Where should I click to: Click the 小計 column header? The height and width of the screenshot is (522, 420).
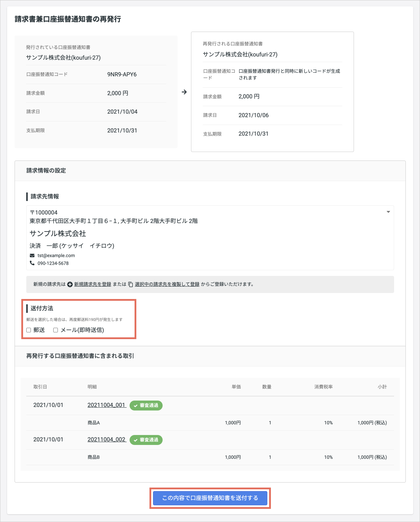(382, 387)
